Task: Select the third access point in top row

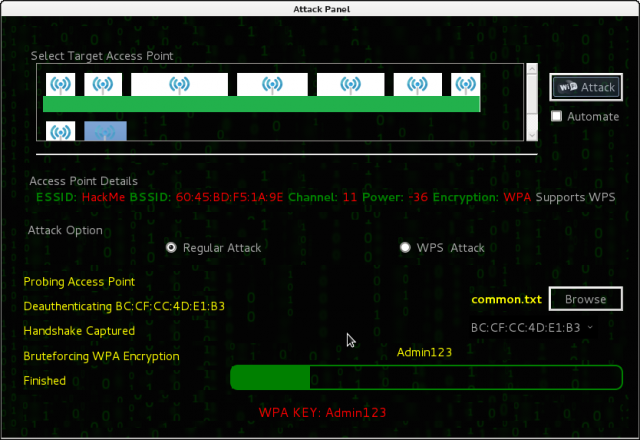Action: 180,85
